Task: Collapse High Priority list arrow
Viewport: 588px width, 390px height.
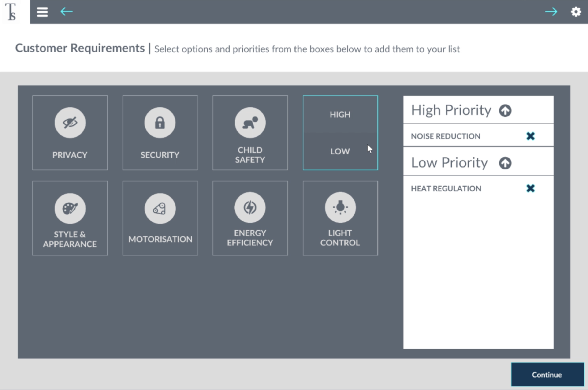Action: tap(505, 111)
